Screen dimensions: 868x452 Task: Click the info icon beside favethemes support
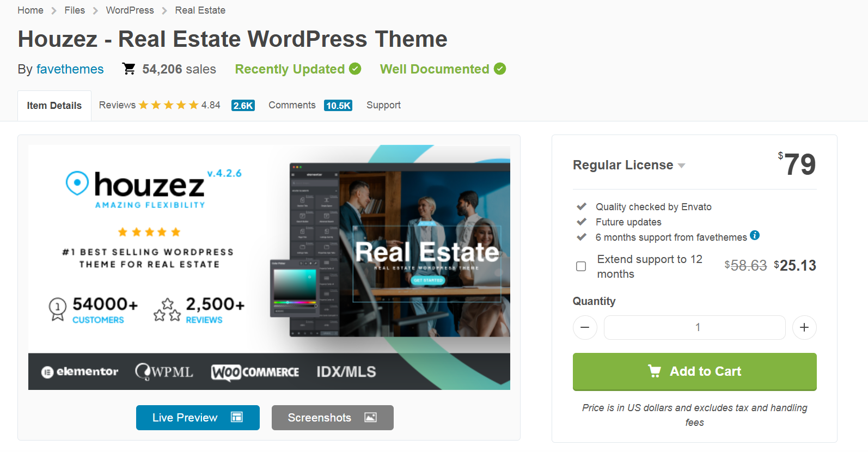coord(755,235)
